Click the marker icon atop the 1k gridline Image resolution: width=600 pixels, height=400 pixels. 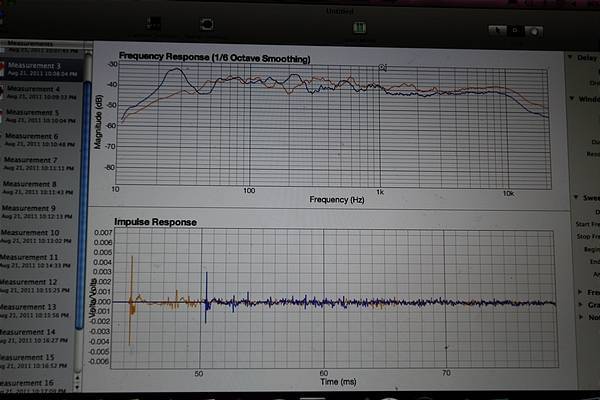(x=382, y=68)
